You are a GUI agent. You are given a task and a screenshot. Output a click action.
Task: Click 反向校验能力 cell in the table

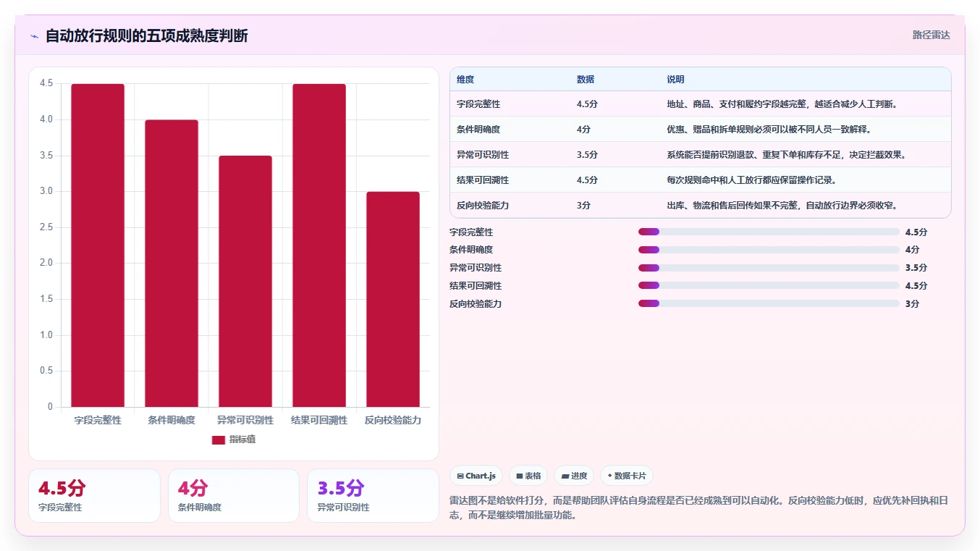483,206
